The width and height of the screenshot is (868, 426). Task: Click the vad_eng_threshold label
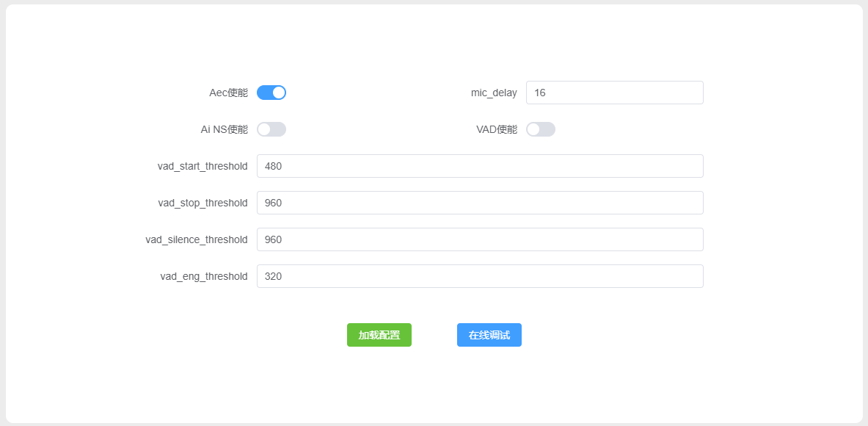coord(203,276)
